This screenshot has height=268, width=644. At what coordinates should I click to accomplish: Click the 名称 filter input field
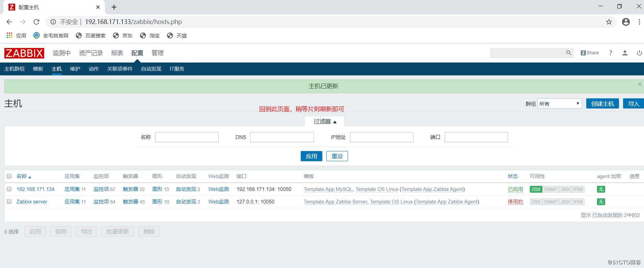pyautogui.click(x=187, y=137)
